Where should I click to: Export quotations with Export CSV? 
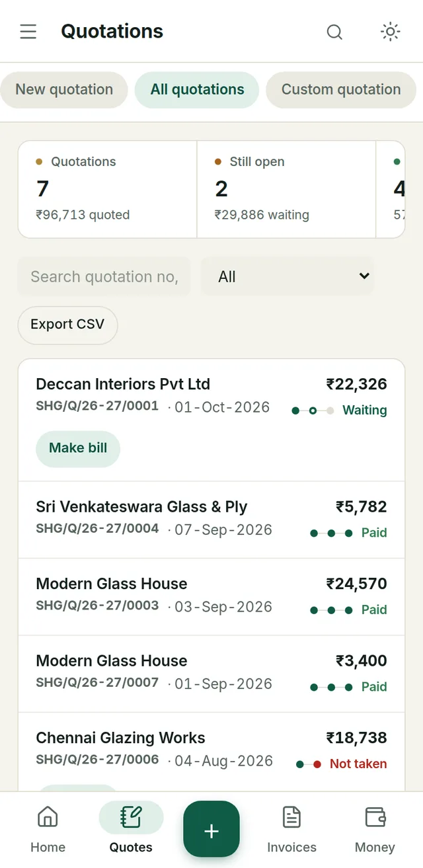point(67,325)
